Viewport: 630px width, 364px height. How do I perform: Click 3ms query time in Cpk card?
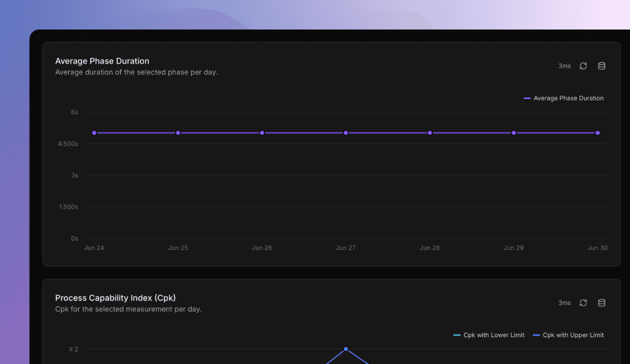click(x=564, y=303)
